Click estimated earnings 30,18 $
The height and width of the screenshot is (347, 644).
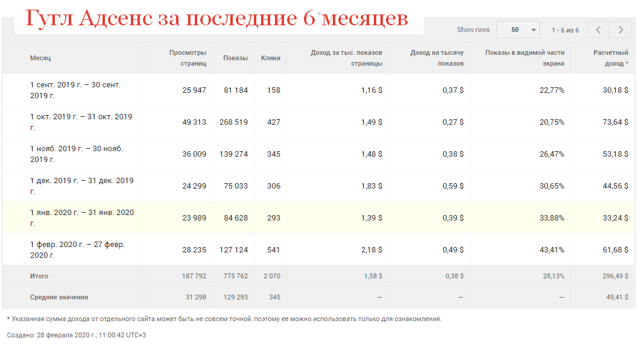[x=615, y=90]
